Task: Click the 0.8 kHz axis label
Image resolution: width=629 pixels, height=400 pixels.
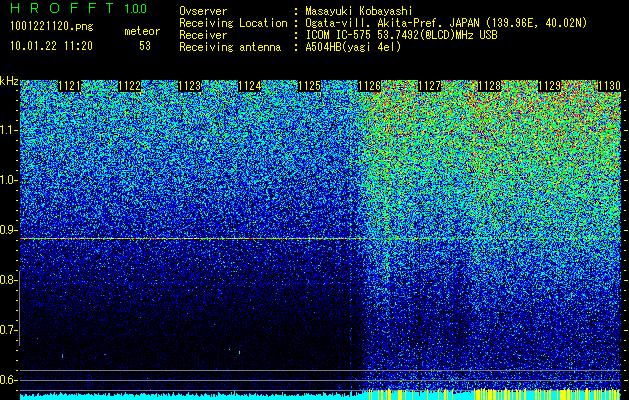Action: point(8,280)
